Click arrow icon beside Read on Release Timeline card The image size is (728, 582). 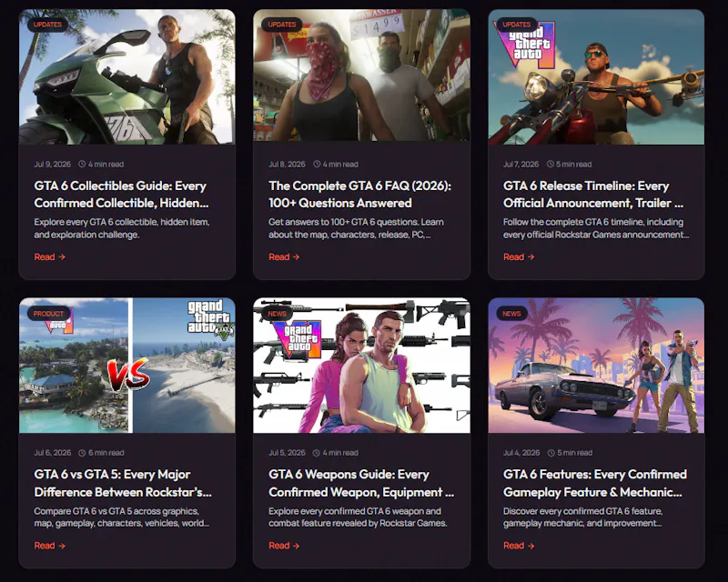pos(531,257)
